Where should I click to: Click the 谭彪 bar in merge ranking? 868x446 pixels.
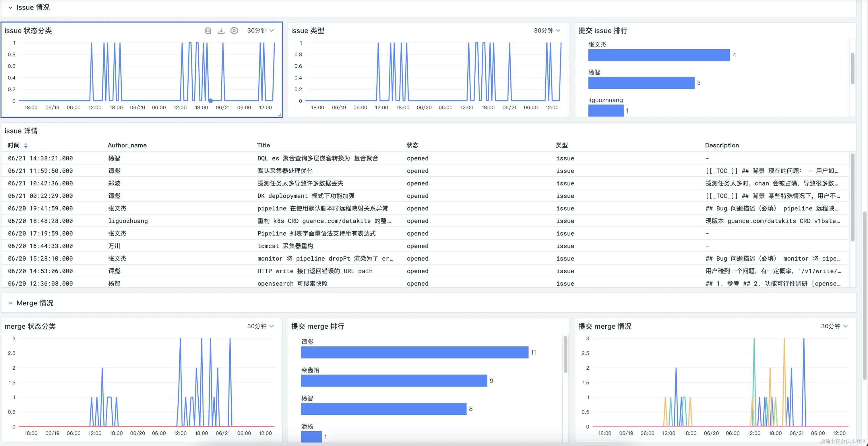click(414, 352)
